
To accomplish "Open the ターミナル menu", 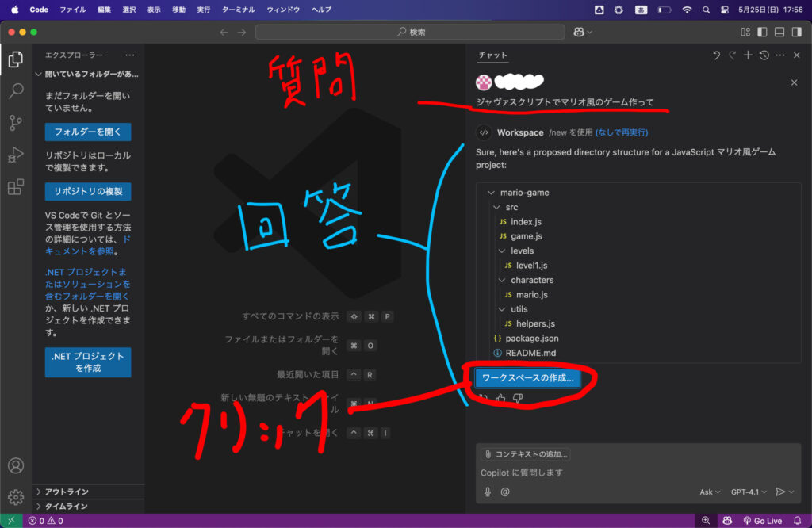I will [238, 10].
